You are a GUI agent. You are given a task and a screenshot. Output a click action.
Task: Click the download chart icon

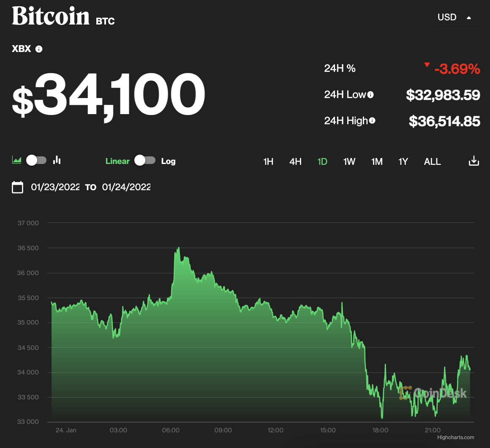[474, 161]
